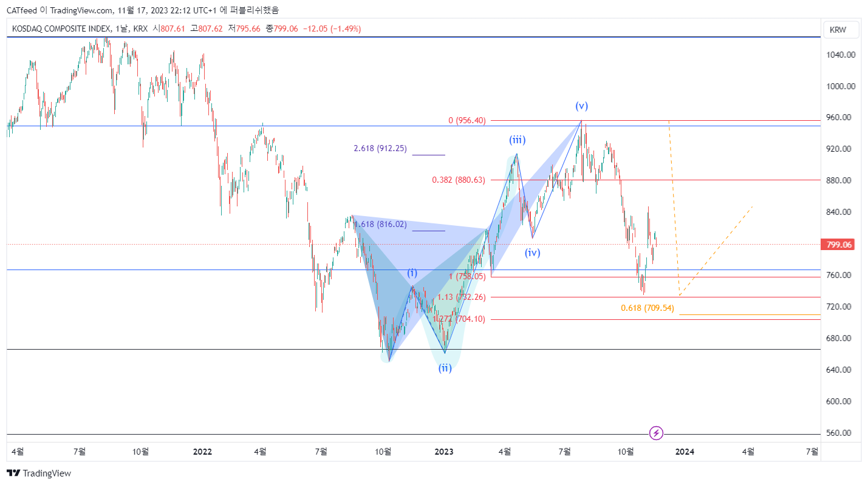Image resolution: width=868 pixels, height=485 pixels.
Task: Click the 0 (956.40) Fibonacci label
Action: pyautogui.click(x=467, y=120)
